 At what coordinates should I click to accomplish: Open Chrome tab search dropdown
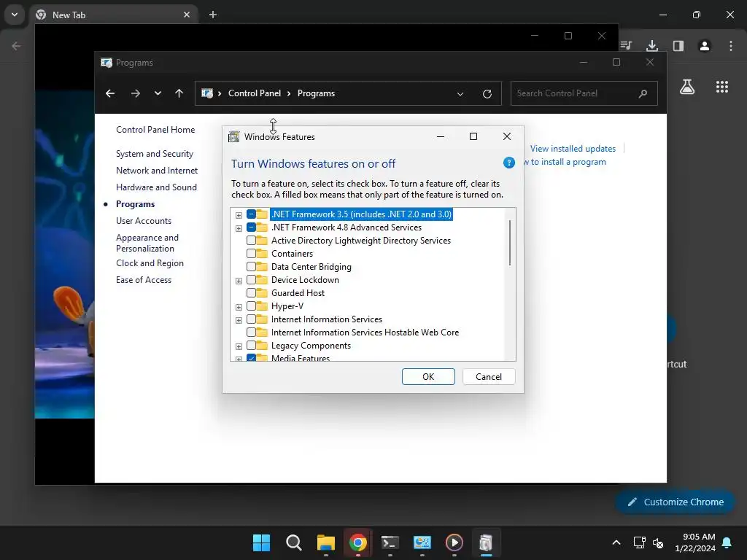[x=15, y=15]
